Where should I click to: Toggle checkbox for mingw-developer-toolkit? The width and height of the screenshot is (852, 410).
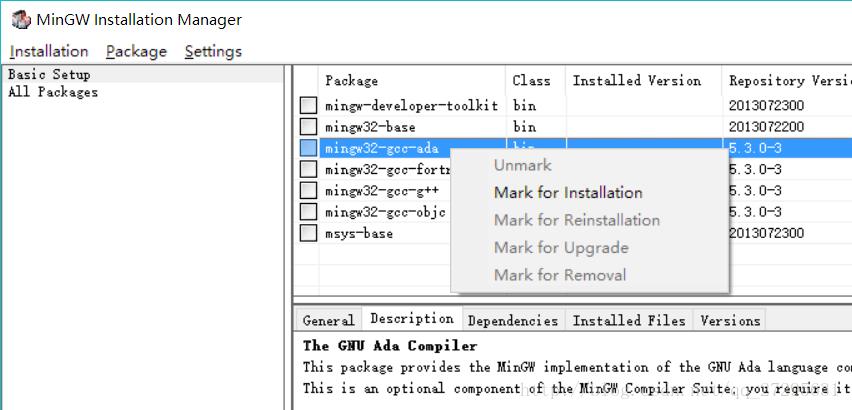308,105
